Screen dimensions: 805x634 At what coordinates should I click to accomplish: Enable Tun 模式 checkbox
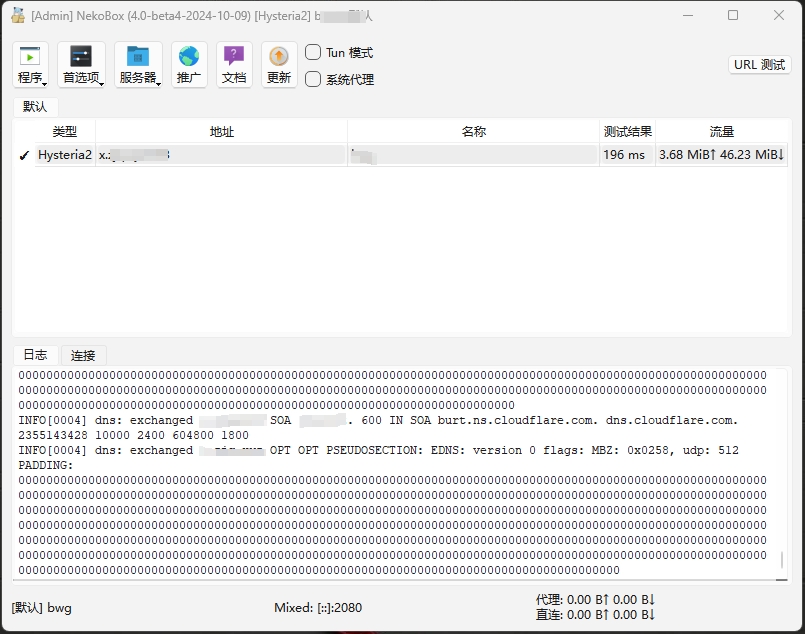(x=314, y=52)
